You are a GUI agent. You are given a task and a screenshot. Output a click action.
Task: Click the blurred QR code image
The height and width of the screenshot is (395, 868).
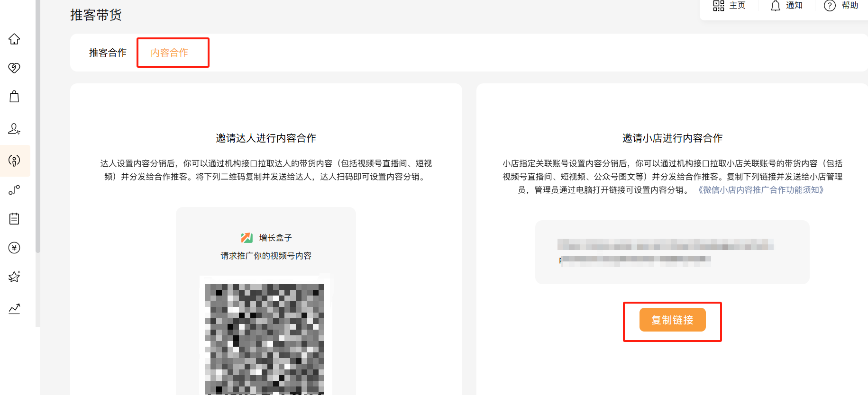[265, 339]
